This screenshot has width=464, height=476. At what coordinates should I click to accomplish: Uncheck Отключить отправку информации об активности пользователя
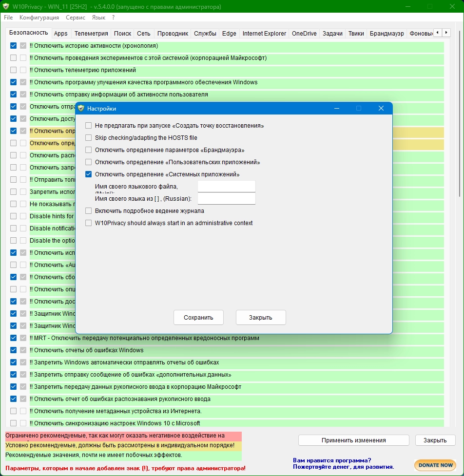click(x=13, y=94)
